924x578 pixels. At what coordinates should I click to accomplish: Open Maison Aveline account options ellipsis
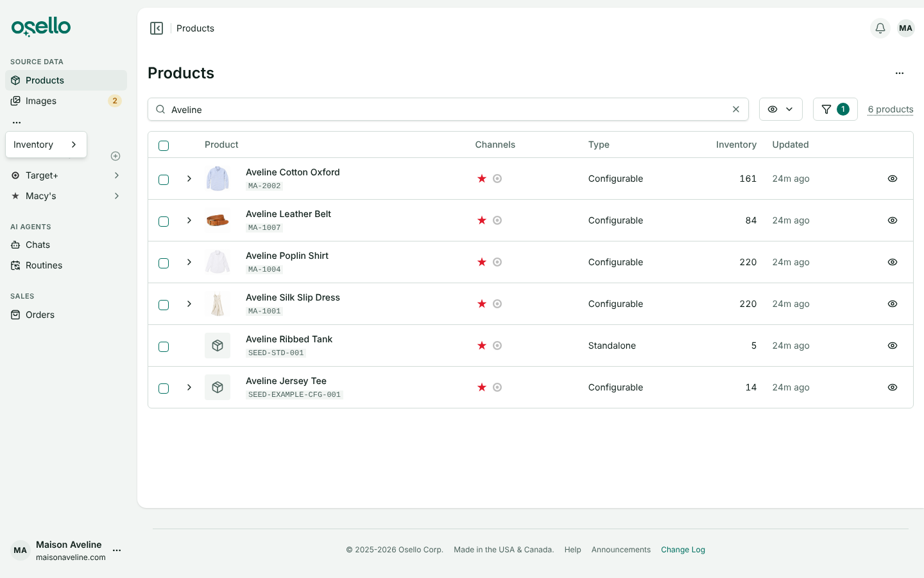point(117,550)
